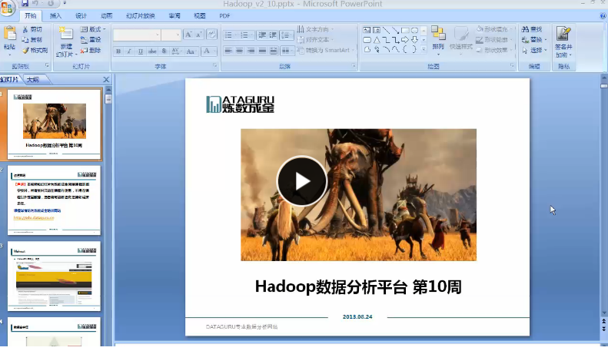This screenshot has width=608, height=364.
Task: Open the line spacing dropdown
Action: (x=286, y=35)
